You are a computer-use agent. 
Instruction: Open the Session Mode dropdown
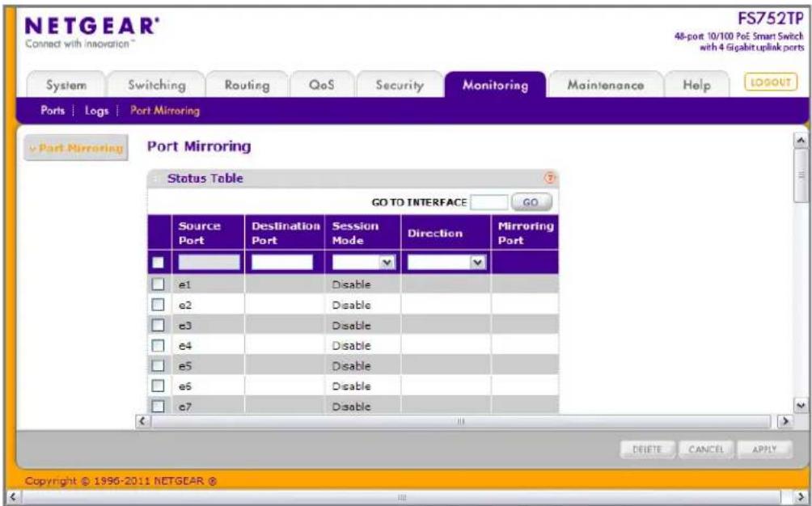coord(363,263)
